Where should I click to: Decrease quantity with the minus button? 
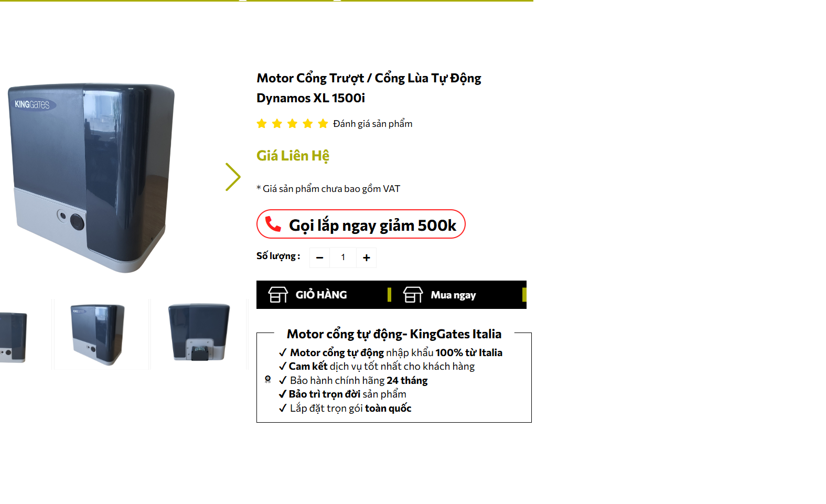(319, 258)
